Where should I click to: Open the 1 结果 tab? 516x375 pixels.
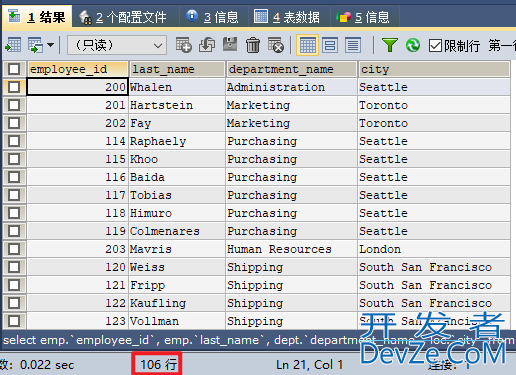click(37, 17)
